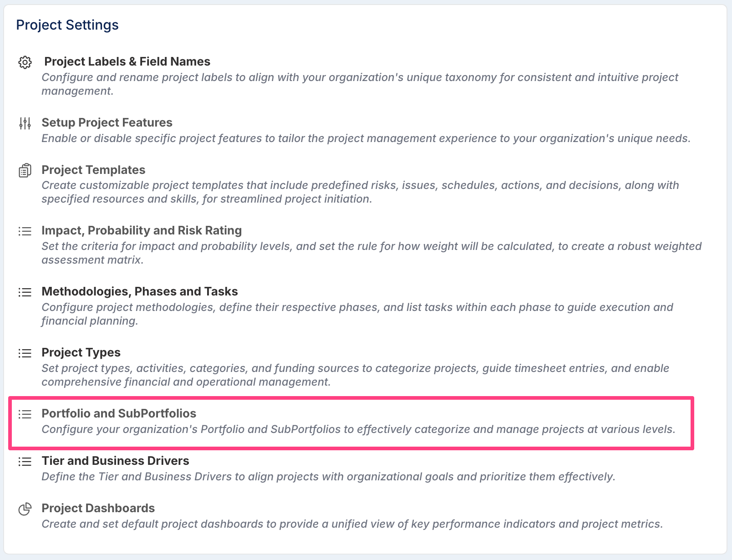
Task: Click the clipboard icon for Project Templates
Action: click(25, 170)
